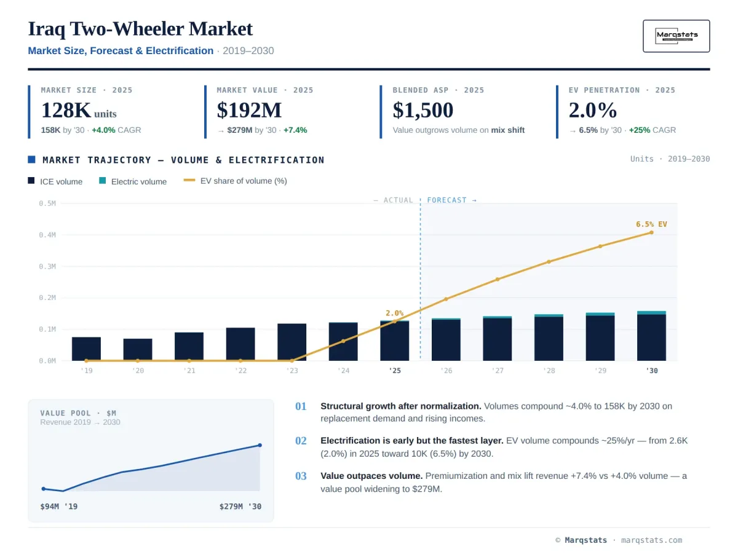Click the 'Revenue 2019 → 2030' caption
Viewport: 738px width, 560px height.
80,422
